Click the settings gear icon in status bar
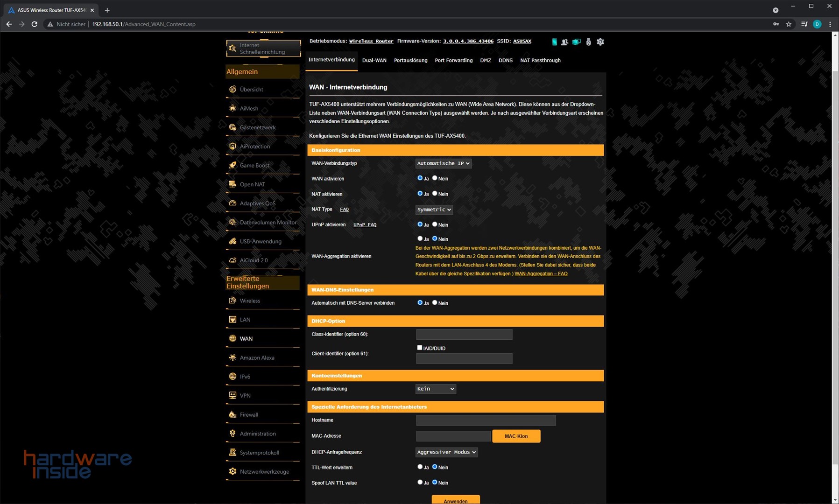Image resolution: width=839 pixels, height=504 pixels. click(x=600, y=42)
